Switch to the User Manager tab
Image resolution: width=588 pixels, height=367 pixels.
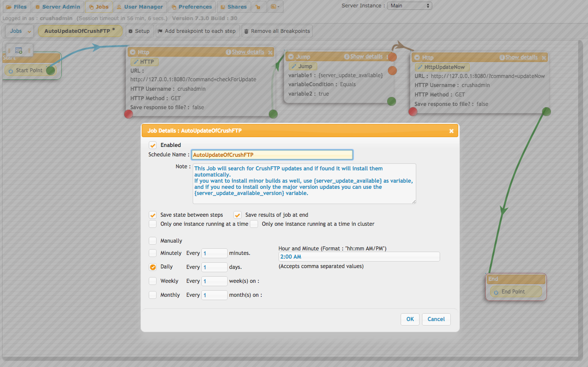click(x=140, y=7)
